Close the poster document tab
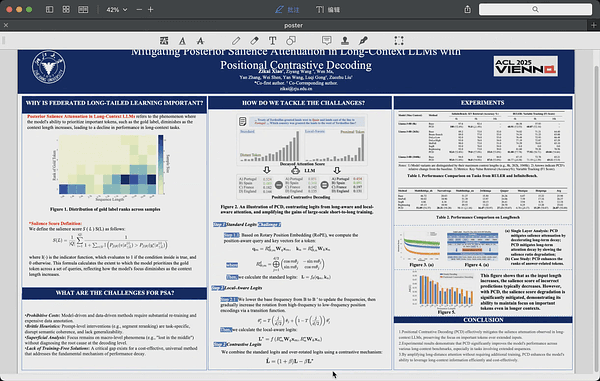 [6, 25]
